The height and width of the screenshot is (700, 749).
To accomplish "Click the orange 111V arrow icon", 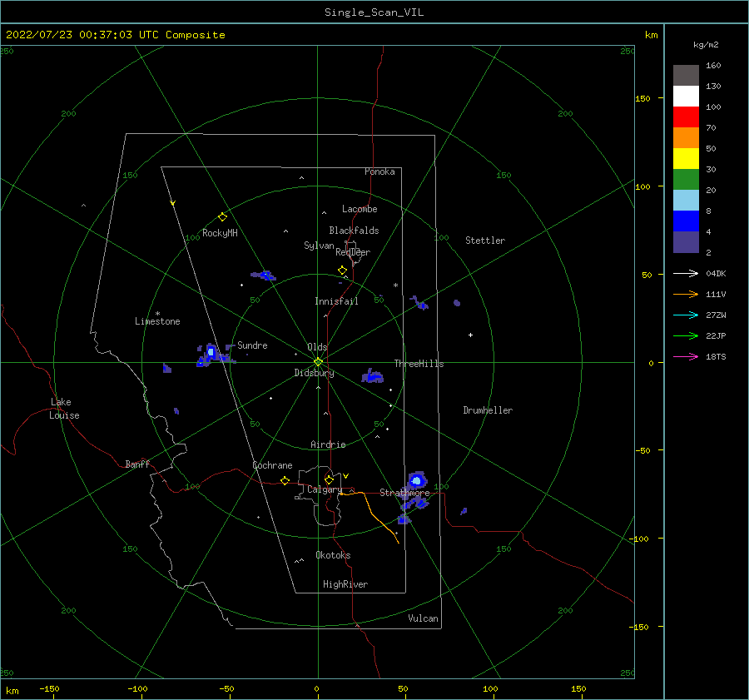I will point(686,295).
